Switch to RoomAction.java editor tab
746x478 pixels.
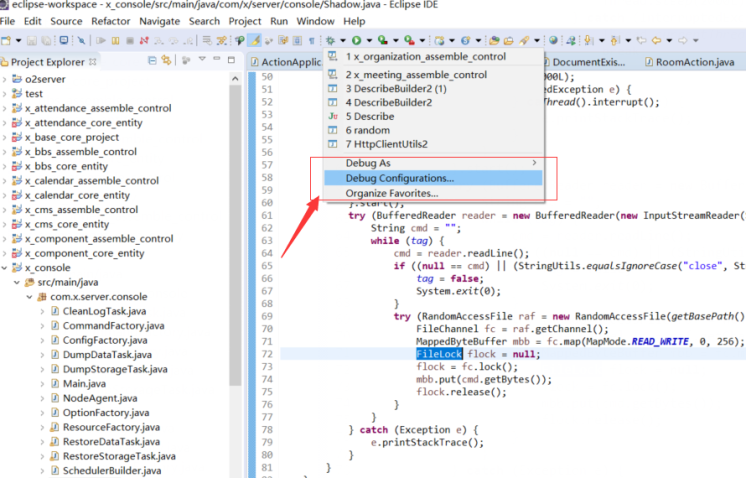[690, 62]
